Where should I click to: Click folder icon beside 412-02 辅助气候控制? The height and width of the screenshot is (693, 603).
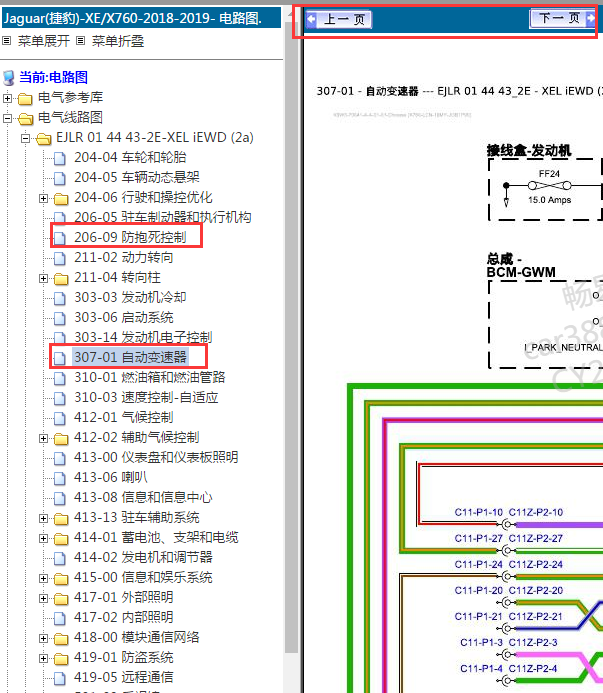[61, 438]
